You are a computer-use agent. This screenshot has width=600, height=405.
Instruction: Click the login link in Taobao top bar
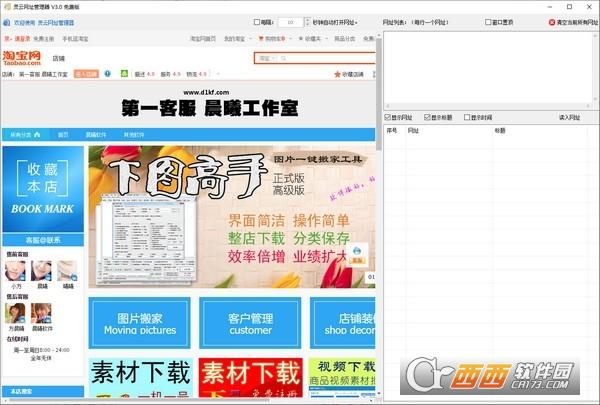click(22, 39)
